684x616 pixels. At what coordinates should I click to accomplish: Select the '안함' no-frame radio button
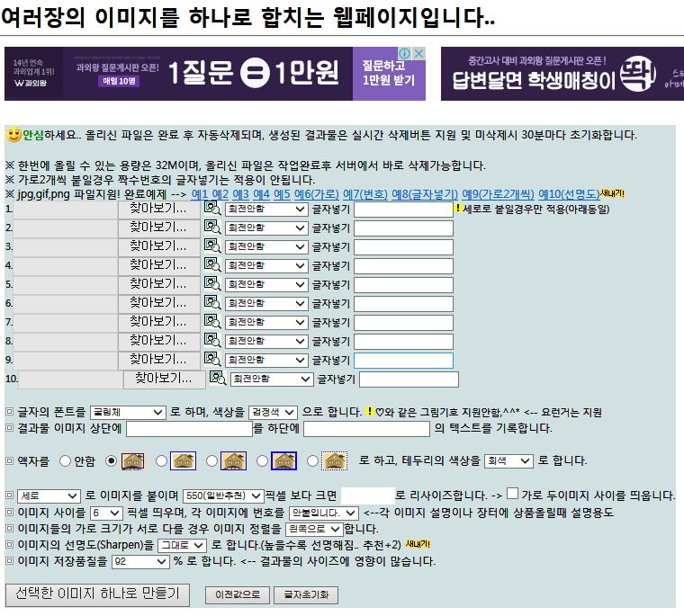[x=65, y=461]
